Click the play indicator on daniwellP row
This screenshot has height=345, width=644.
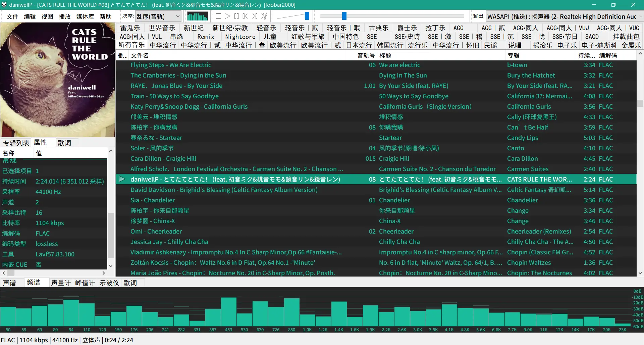tap(122, 179)
